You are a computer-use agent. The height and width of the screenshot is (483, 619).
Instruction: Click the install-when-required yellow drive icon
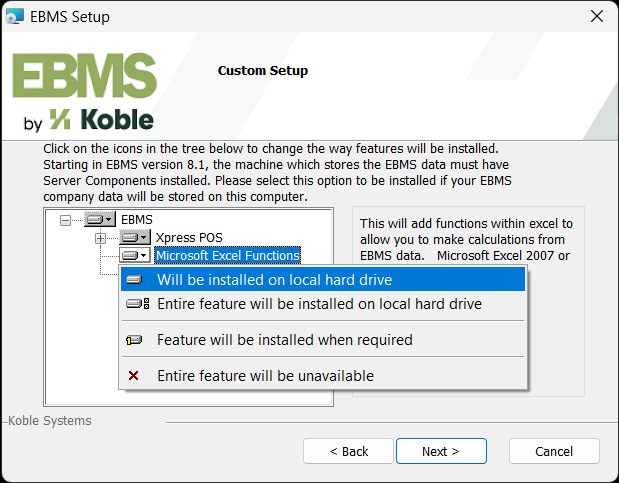(x=135, y=340)
